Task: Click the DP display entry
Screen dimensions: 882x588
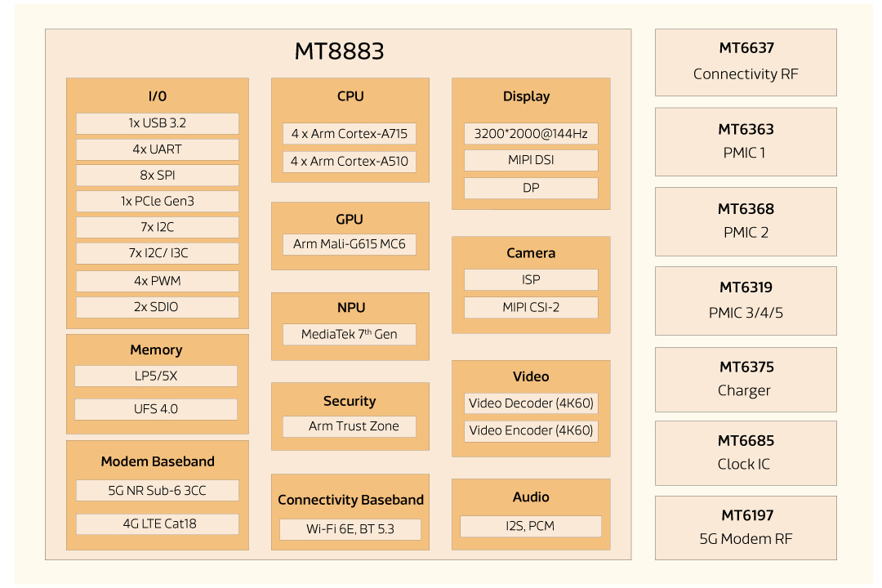Action: (531, 188)
